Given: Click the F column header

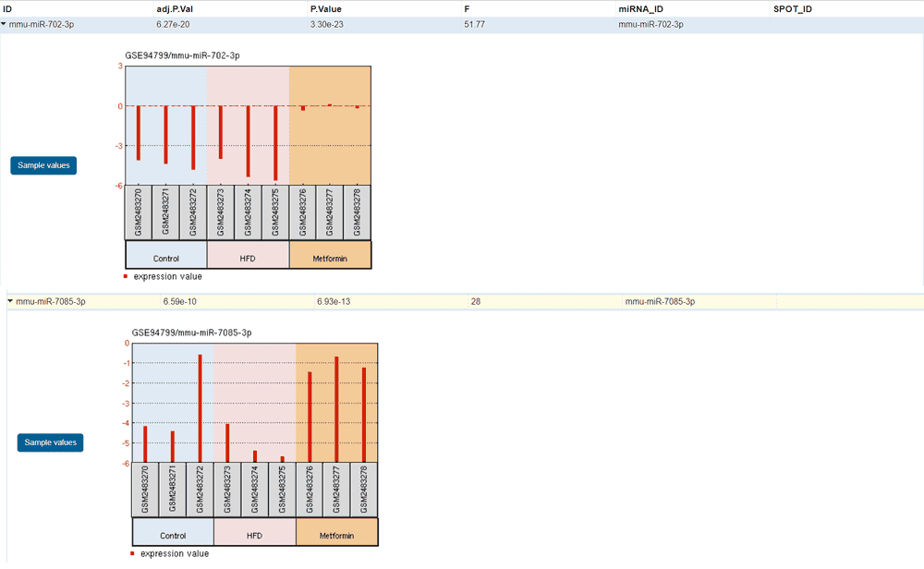Looking at the screenshot, I should pyautogui.click(x=467, y=8).
